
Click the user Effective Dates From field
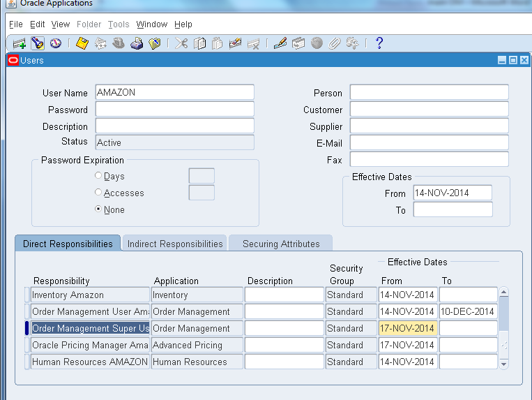453,193
